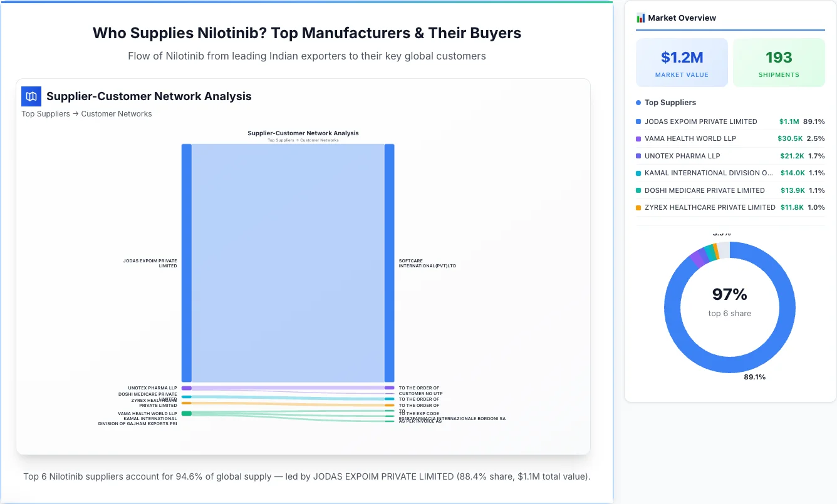Click the purple marker beside VAMA HEALTH WORLD LLP

638,138
